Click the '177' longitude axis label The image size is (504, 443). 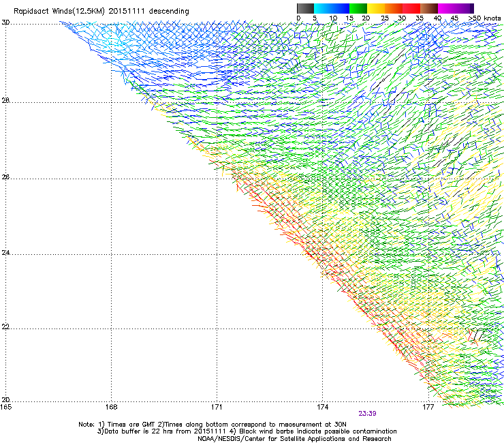(428, 408)
